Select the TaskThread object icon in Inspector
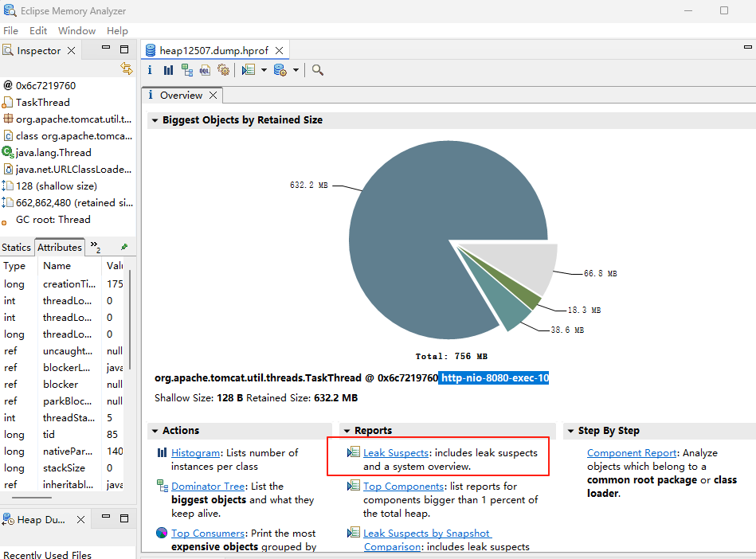Viewport: 756px width, 559px height. 8,102
